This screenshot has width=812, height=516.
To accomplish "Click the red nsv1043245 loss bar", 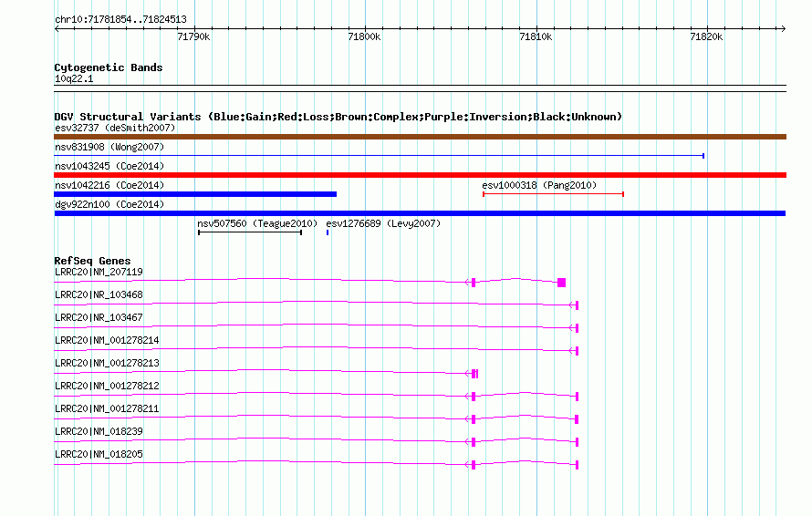I will (420, 175).
